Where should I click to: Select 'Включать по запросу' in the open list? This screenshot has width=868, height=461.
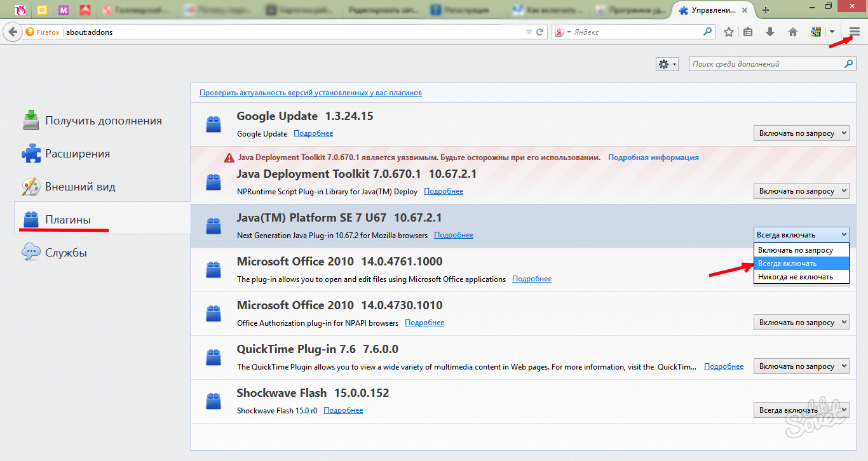tap(801, 250)
